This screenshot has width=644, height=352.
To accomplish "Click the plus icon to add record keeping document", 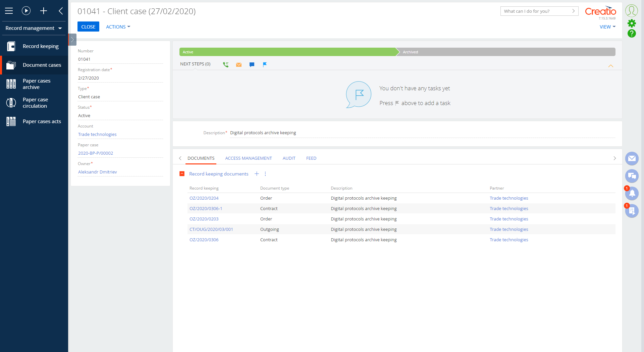I will [x=257, y=174].
